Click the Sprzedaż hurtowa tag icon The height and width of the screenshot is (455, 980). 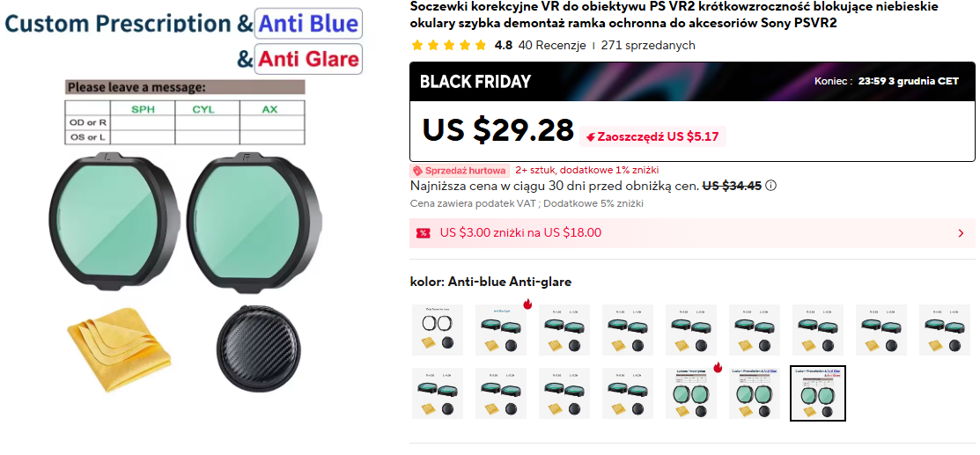(x=417, y=170)
